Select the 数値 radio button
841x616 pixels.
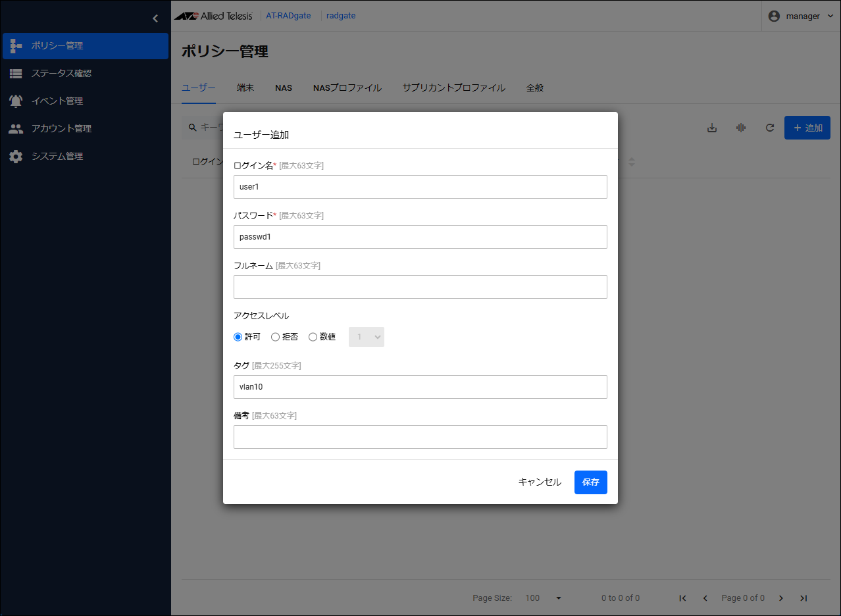(313, 337)
